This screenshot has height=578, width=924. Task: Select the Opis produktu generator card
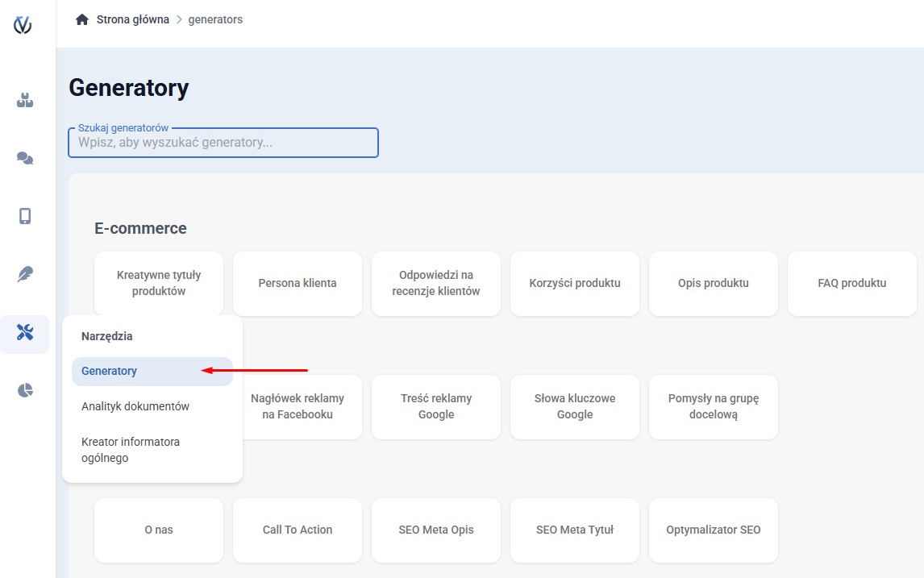click(x=713, y=284)
